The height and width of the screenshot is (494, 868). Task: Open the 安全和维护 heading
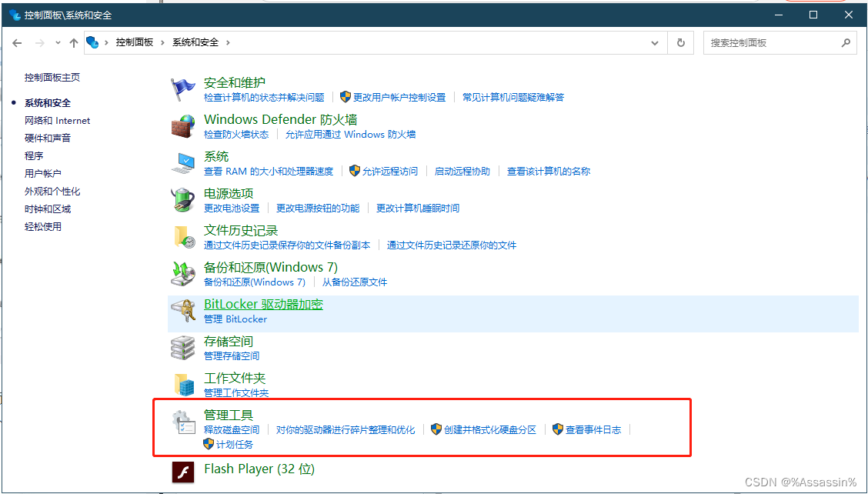[x=235, y=83]
